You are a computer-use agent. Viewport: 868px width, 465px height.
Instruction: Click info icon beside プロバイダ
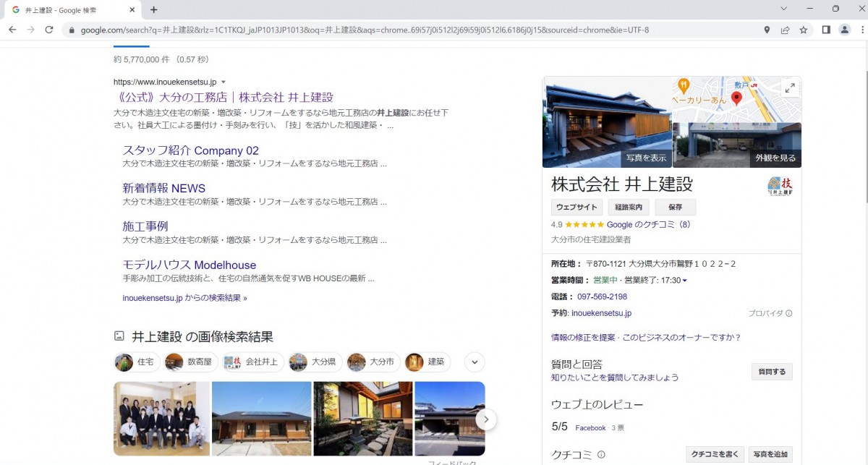point(789,313)
